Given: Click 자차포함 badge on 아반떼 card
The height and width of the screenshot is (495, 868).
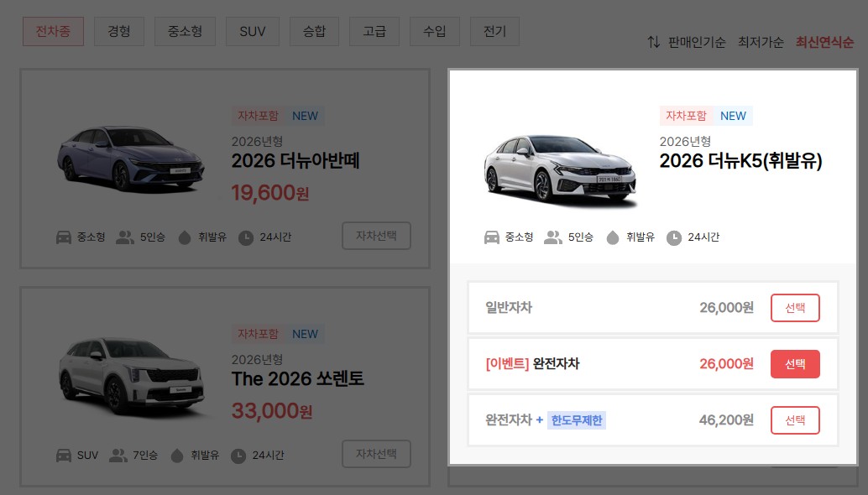Looking at the screenshot, I should 258,116.
